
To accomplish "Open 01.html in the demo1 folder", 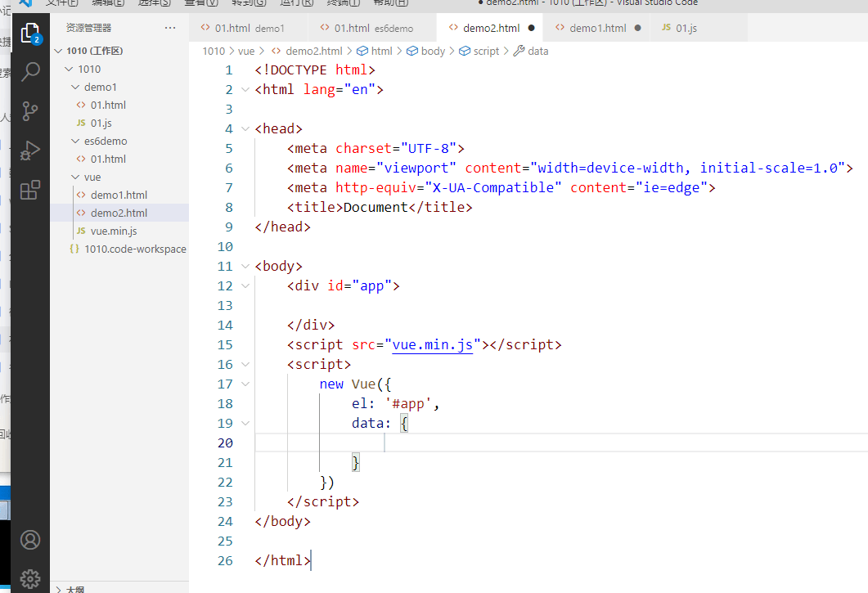I will (109, 106).
